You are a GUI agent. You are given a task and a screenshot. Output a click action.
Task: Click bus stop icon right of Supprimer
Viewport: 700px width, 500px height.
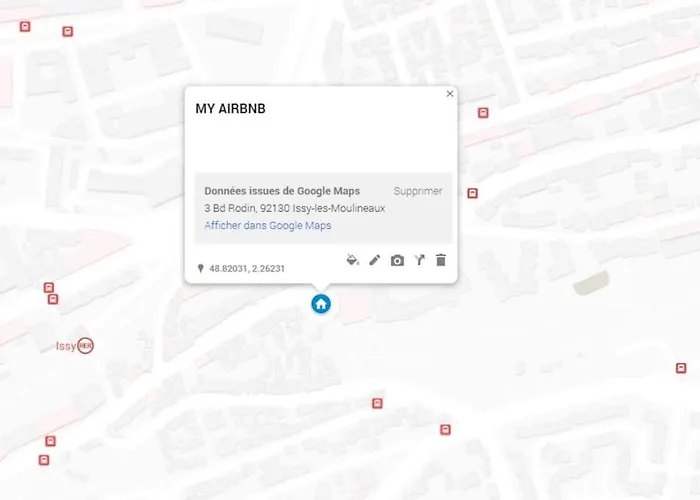tap(473, 193)
